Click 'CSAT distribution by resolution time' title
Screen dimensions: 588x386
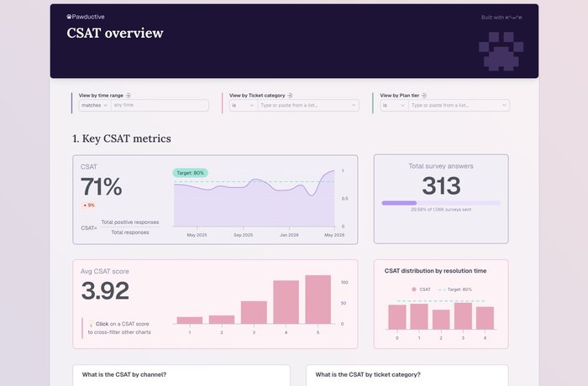[x=435, y=270]
